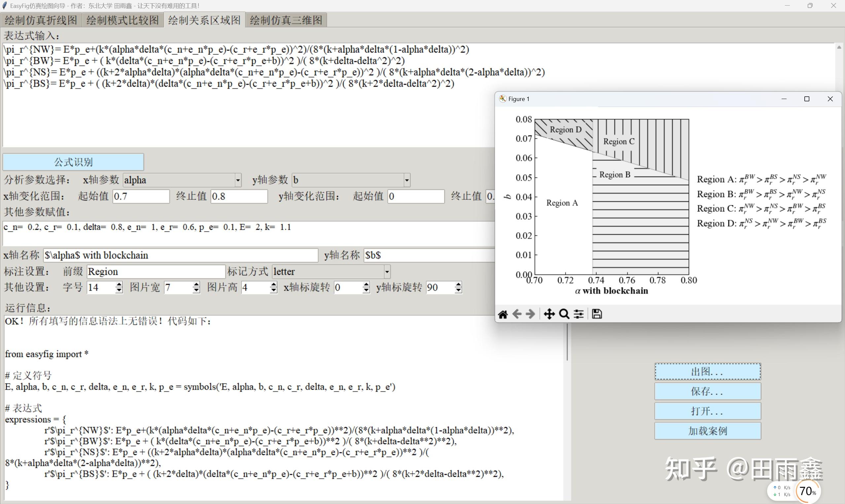The image size is (845, 504).
Task: Reset plot view with the Home icon
Action: [x=503, y=314]
